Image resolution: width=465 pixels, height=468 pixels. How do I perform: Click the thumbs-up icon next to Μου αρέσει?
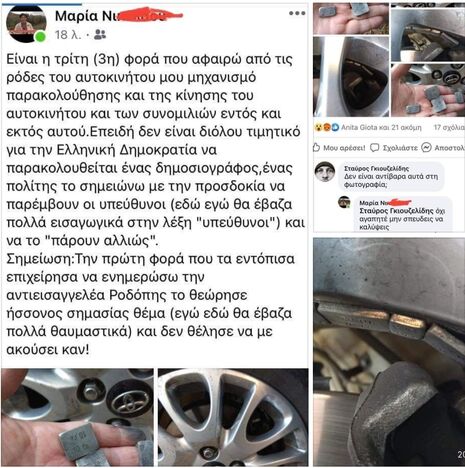point(316,148)
